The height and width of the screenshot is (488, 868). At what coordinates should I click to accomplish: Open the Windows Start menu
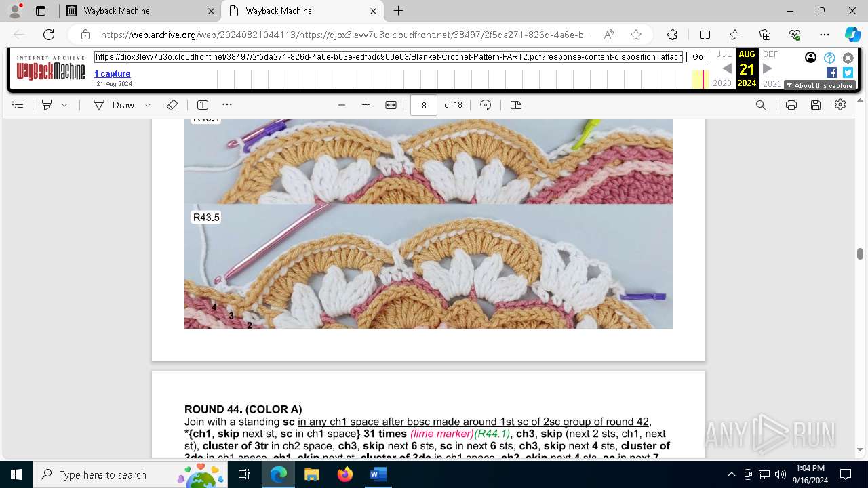point(16,474)
